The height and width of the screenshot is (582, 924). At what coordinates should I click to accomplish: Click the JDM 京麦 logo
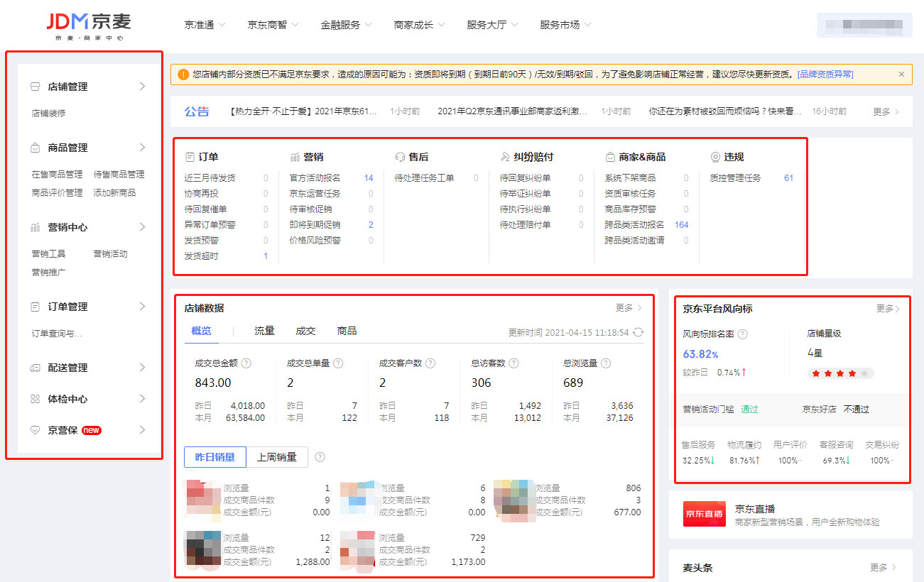coord(89,26)
